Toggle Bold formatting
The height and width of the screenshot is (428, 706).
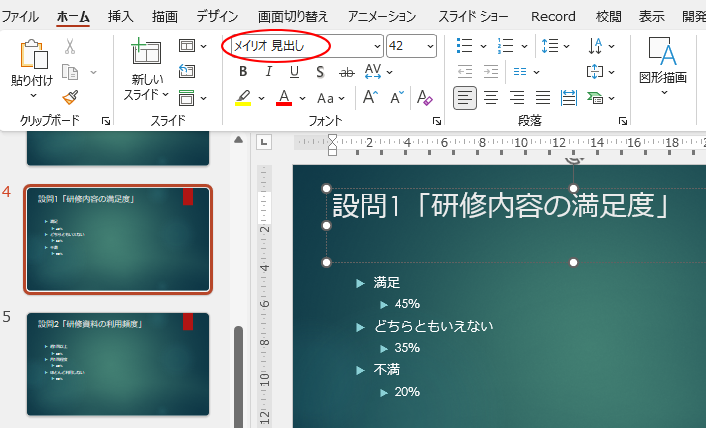243,72
